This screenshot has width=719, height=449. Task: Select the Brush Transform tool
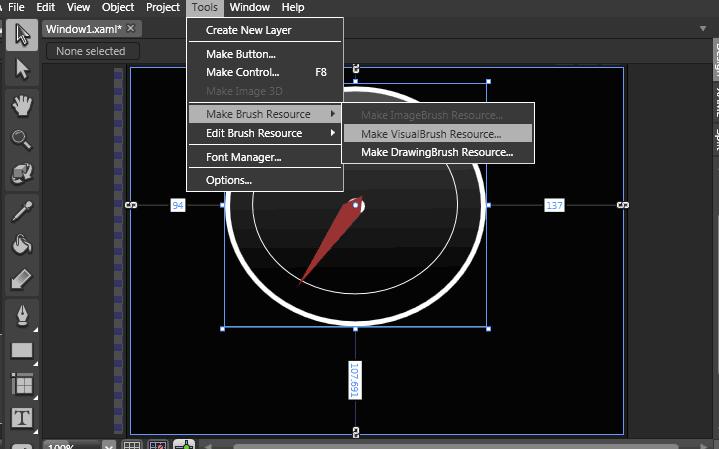click(22, 279)
